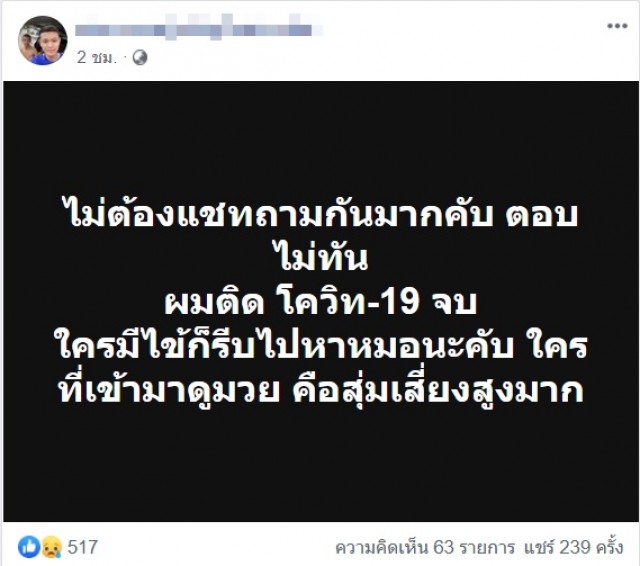
Task: Click the 2 ชม. timestamp link
Action: pyautogui.click(x=96, y=58)
